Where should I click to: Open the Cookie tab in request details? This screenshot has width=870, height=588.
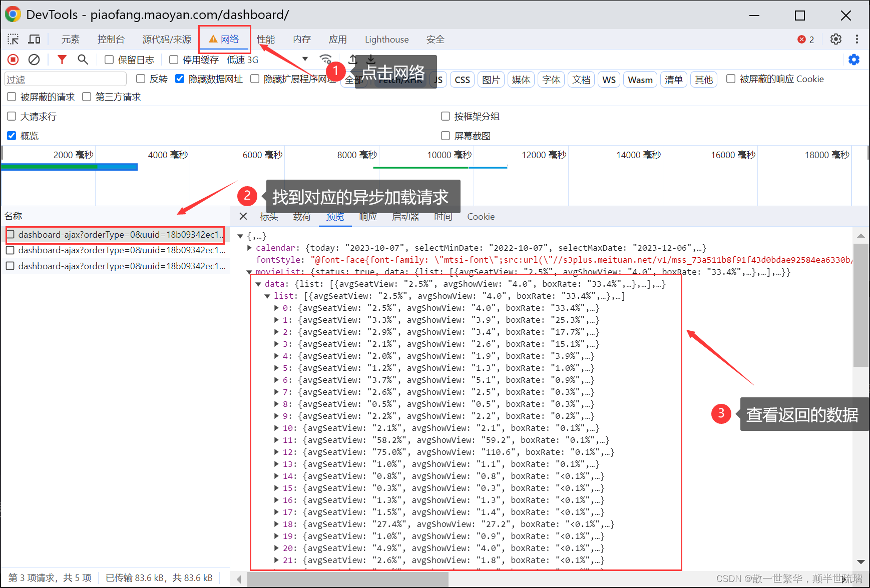pyautogui.click(x=481, y=216)
